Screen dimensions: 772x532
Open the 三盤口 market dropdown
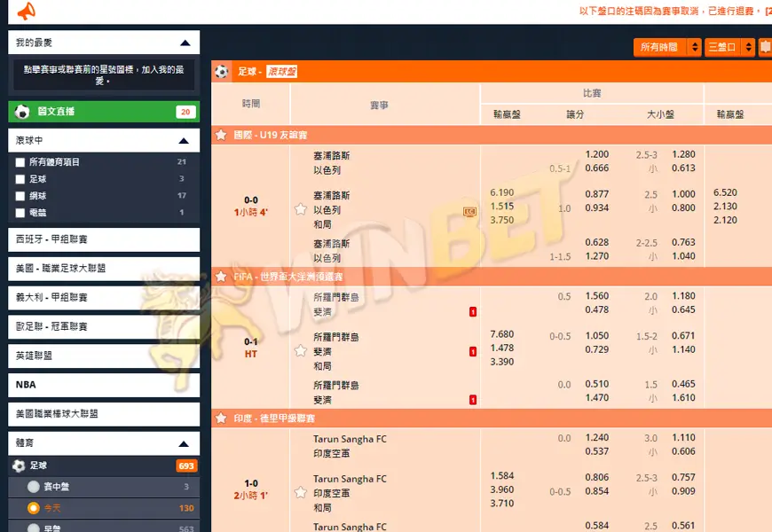pyautogui.click(x=730, y=47)
